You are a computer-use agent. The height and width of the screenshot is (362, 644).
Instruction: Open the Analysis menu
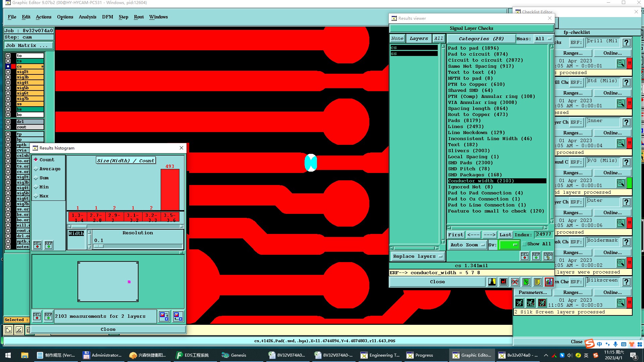point(88,17)
